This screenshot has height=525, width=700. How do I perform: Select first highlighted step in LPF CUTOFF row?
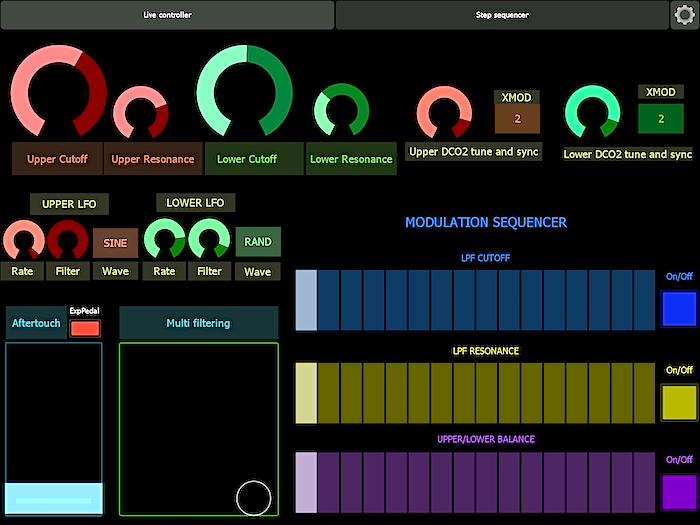306,300
